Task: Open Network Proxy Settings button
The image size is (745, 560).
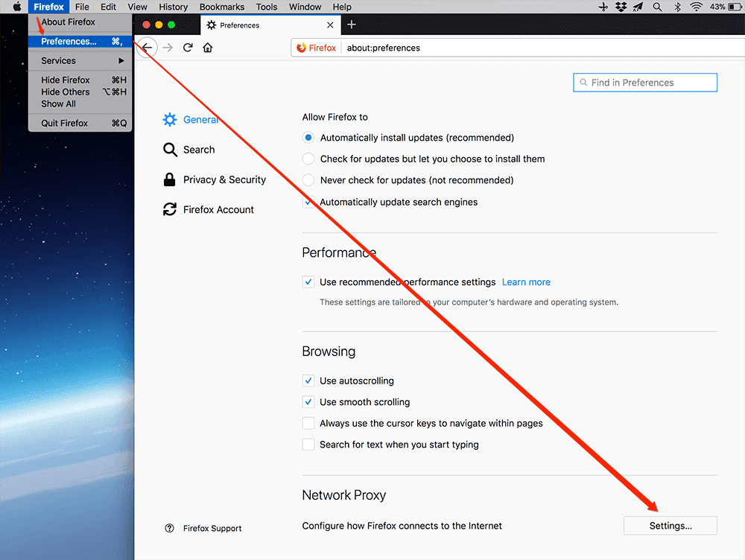Action: tap(670, 526)
